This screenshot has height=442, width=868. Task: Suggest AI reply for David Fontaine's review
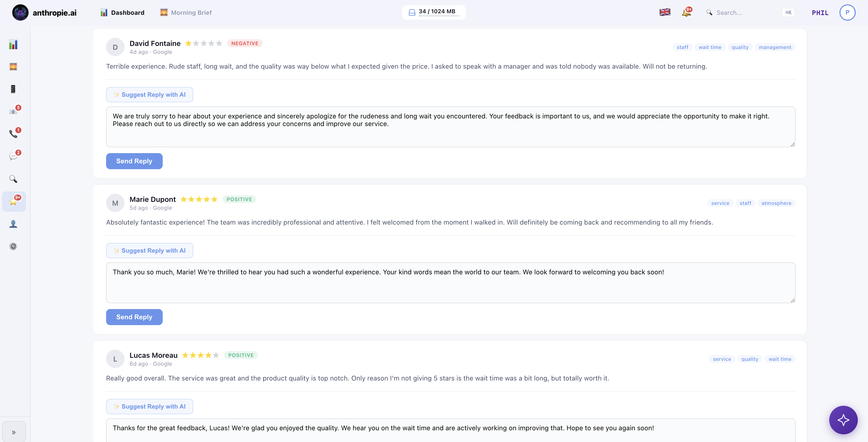click(150, 95)
